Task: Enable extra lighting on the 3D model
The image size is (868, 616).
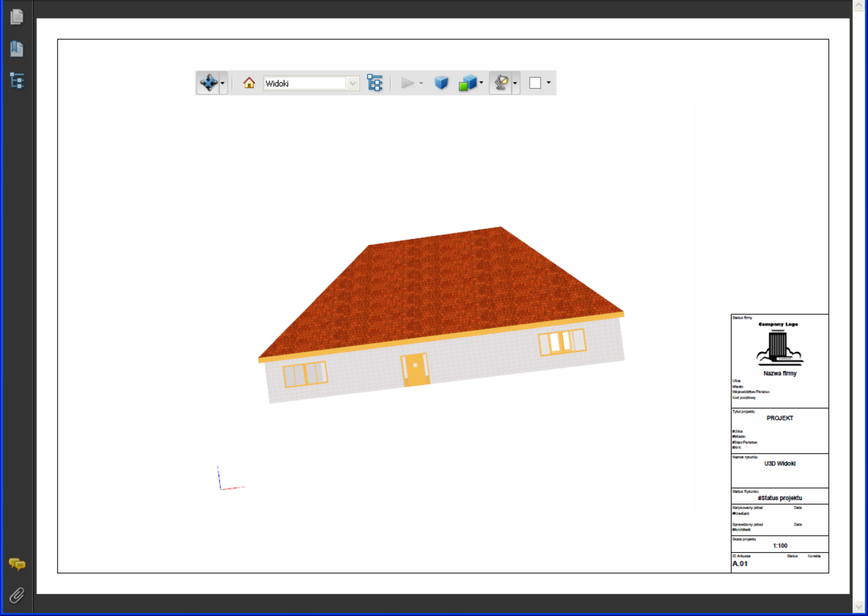Action: pos(501,83)
